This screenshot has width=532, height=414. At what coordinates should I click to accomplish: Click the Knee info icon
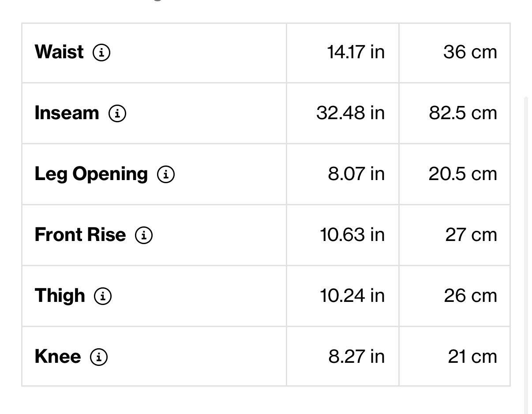click(x=99, y=357)
